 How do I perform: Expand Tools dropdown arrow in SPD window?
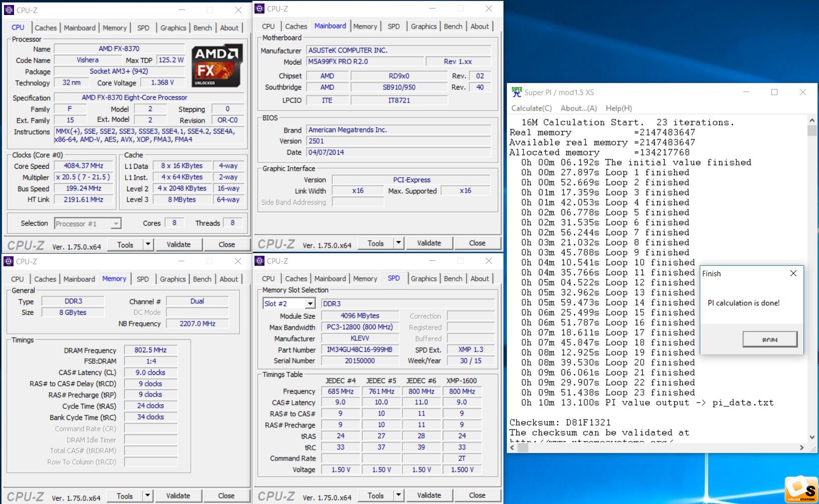click(398, 495)
